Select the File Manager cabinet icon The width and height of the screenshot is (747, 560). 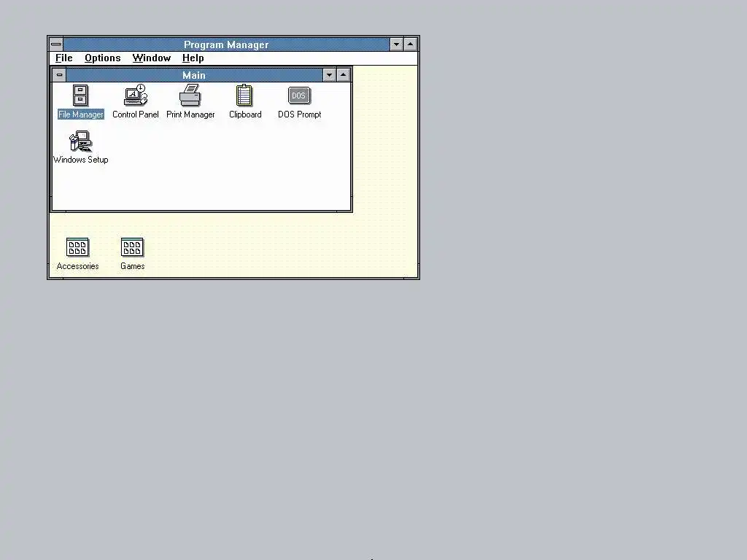(80, 96)
